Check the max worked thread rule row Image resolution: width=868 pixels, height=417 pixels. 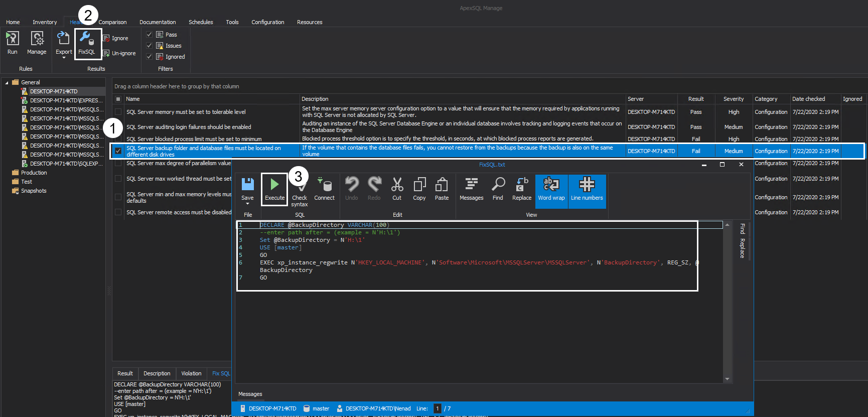tap(118, 179)
